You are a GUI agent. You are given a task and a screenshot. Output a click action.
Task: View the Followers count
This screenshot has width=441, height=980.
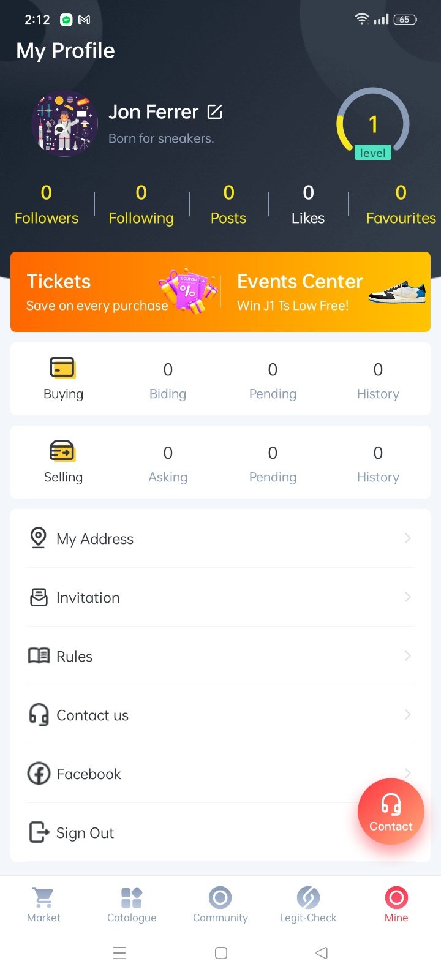(x=47, y=205)
